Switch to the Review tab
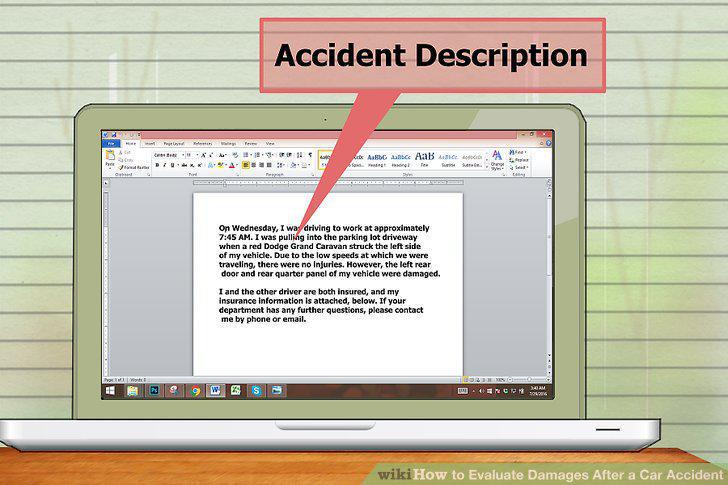728x485 pixels. point(251,144)
